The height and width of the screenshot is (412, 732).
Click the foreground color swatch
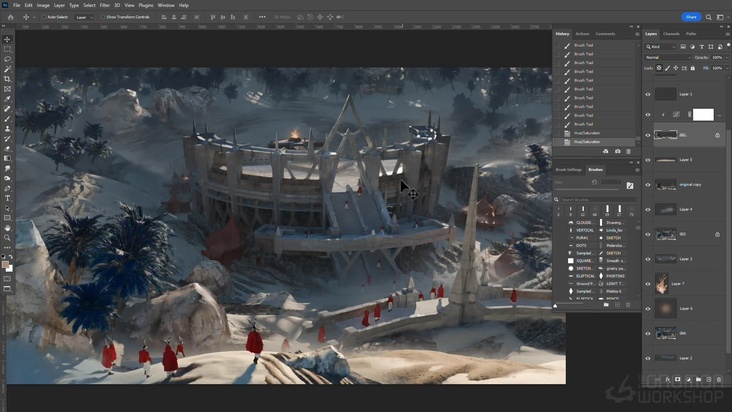(x=5, y=265)
